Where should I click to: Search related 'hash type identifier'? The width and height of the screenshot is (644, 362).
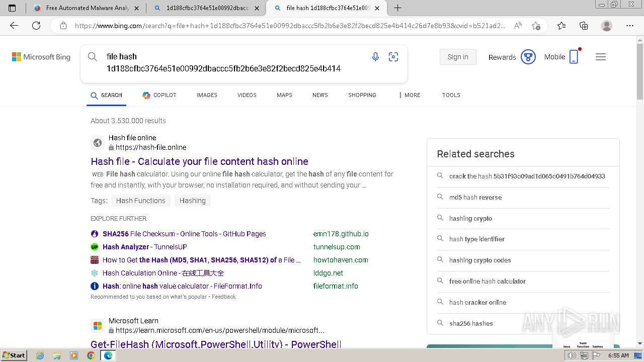click(477, 239)
